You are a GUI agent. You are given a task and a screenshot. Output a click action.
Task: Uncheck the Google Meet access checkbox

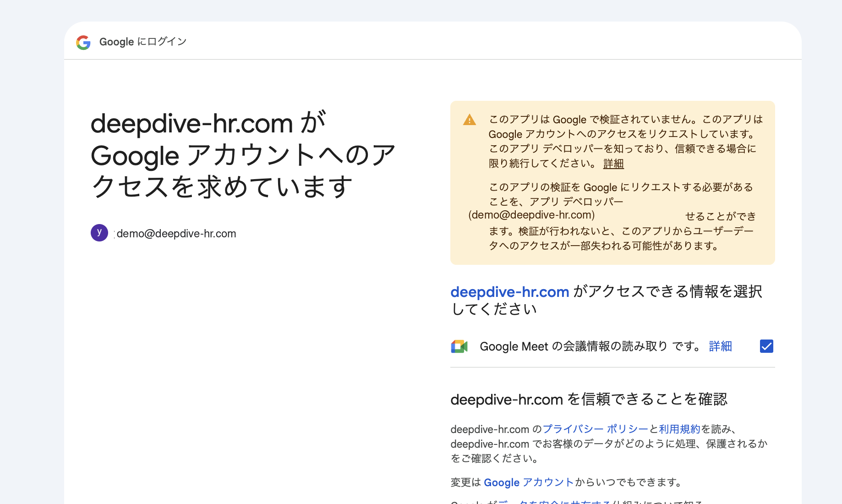click(x=766, y=346)
